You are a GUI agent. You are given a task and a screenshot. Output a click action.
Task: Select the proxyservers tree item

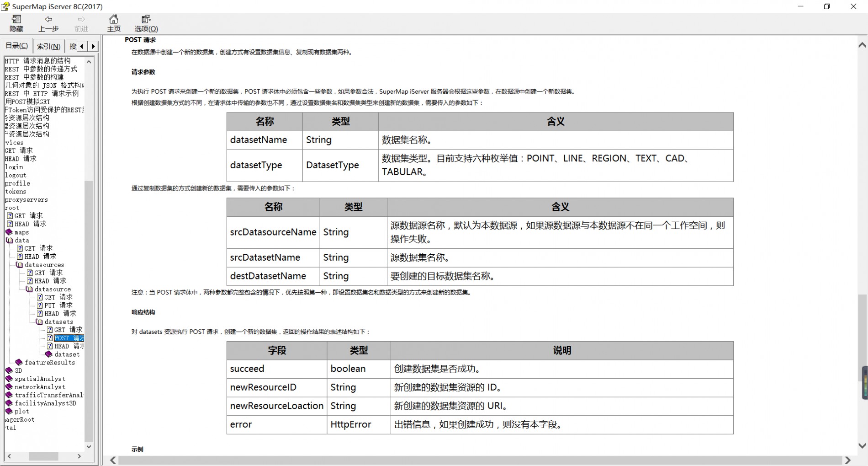26,200
